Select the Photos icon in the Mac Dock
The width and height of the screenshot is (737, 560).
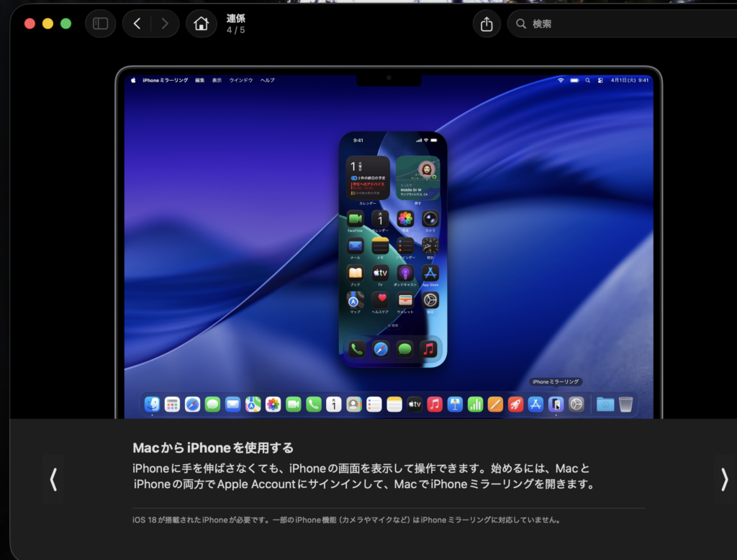273,405
